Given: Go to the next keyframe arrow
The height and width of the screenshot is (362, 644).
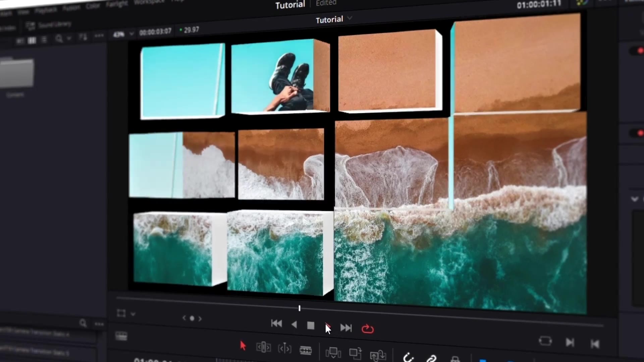Looking at the screenshot, I should [200, 319].
